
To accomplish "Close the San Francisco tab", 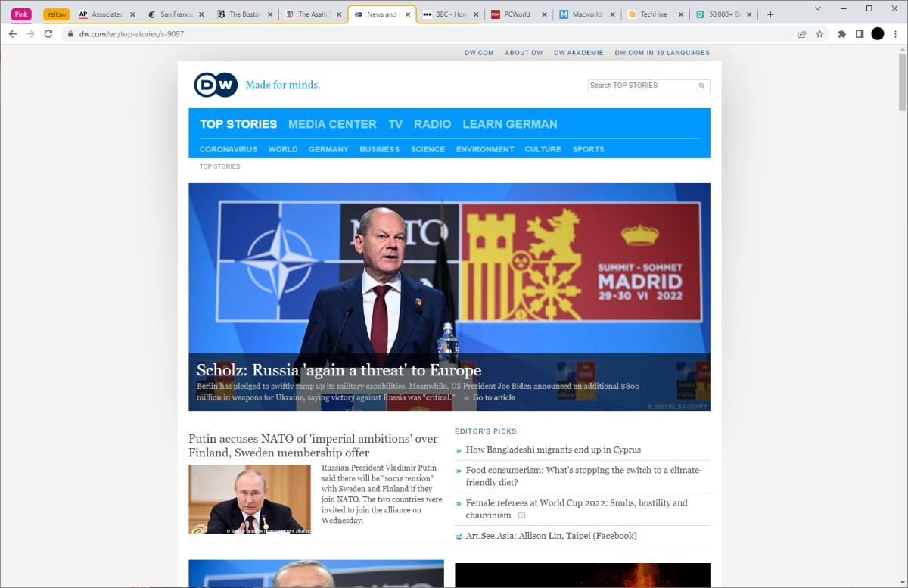I will pos(201,14).
